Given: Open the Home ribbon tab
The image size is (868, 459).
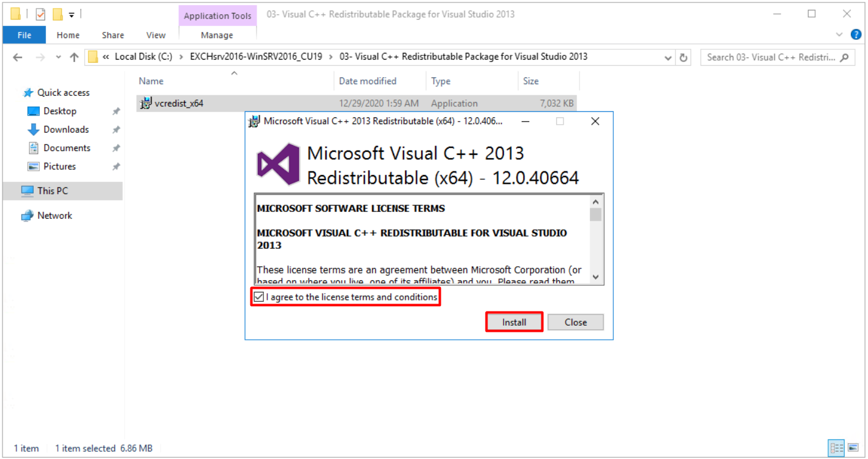Looking at the screenshot, I should (x=68, y=35).
